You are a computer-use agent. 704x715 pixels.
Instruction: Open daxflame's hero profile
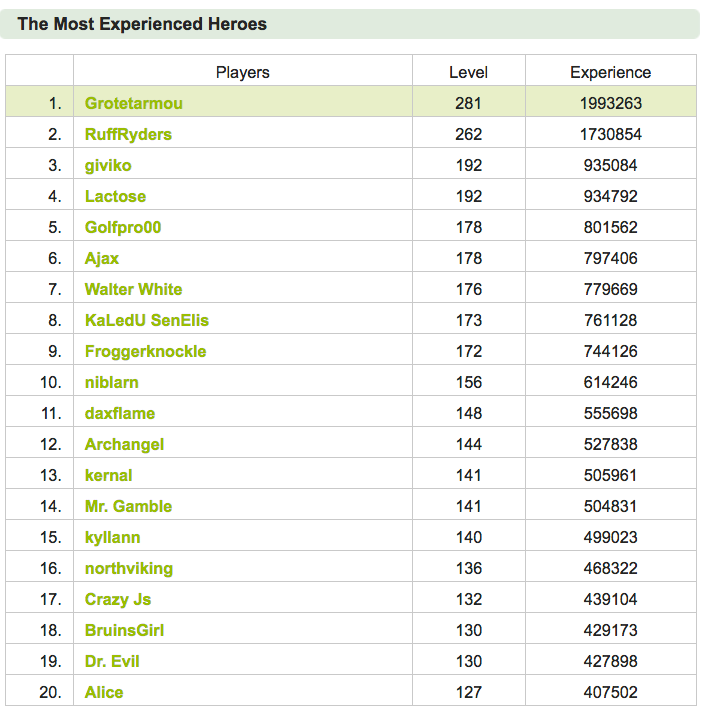click(120, 414)
